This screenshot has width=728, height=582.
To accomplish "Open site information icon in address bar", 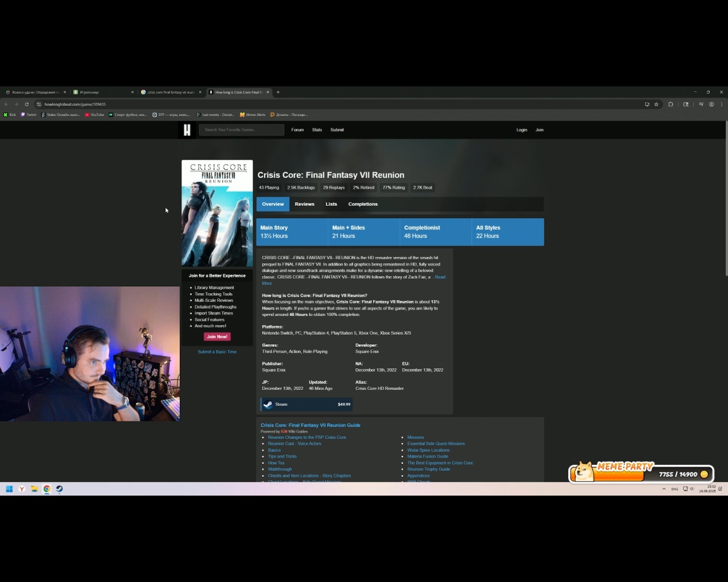I will pyautogui.click(x=39, y=104).
